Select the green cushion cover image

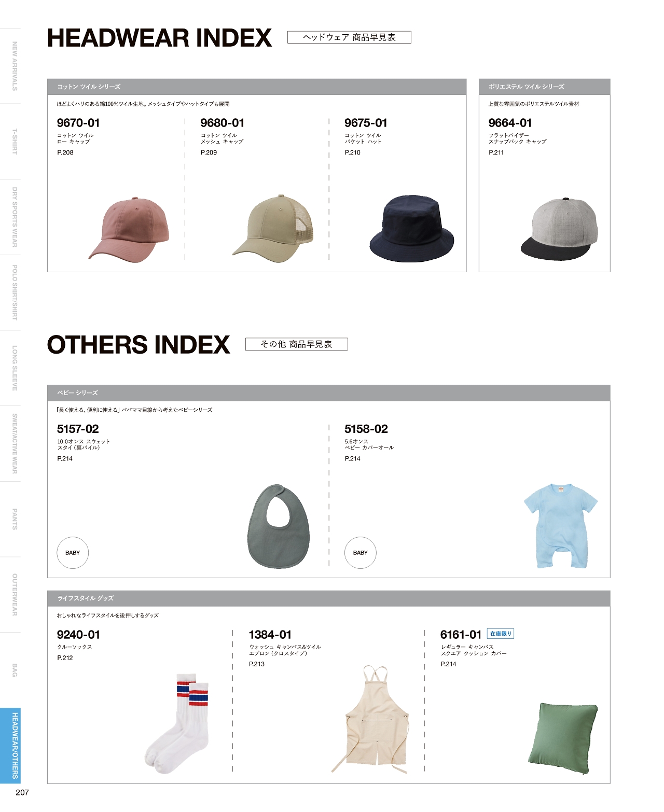point(563,739)
